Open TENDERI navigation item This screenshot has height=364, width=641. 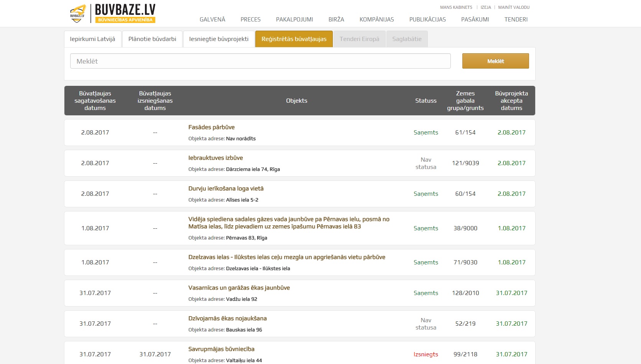pyautogui.click(x=516, y=20)
